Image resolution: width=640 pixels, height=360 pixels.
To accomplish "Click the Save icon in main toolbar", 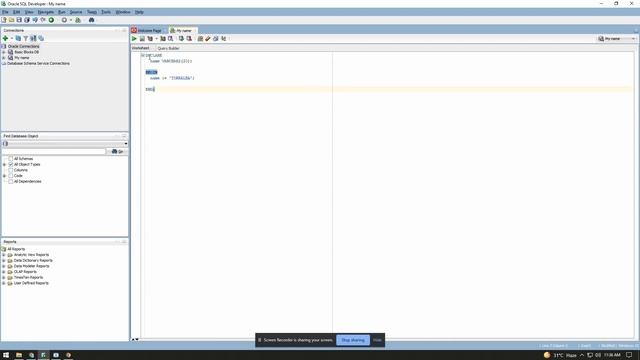I will (19, 20).
